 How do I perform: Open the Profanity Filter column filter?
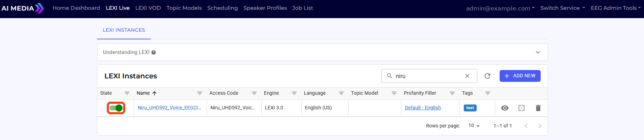(452, 93)
